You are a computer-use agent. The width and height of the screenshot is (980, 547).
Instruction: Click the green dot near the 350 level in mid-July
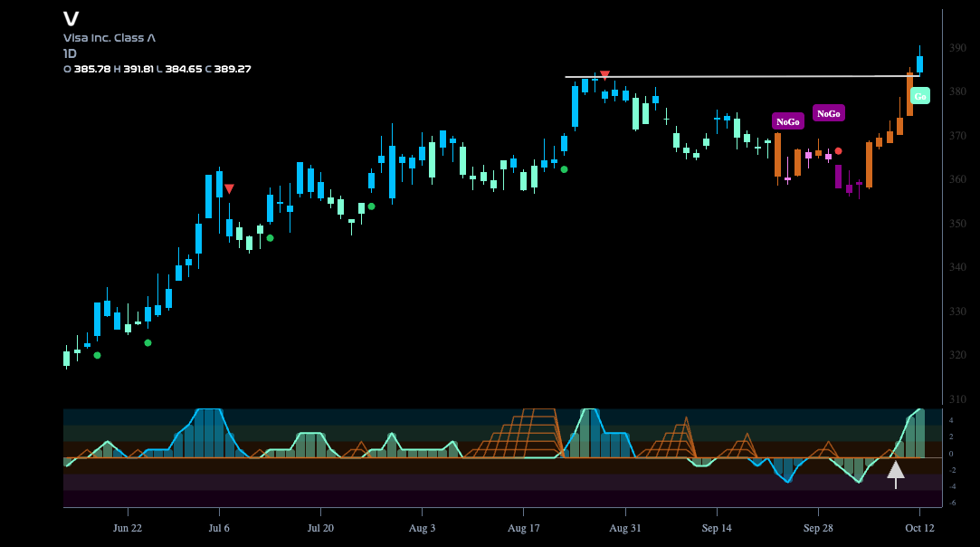270,238
